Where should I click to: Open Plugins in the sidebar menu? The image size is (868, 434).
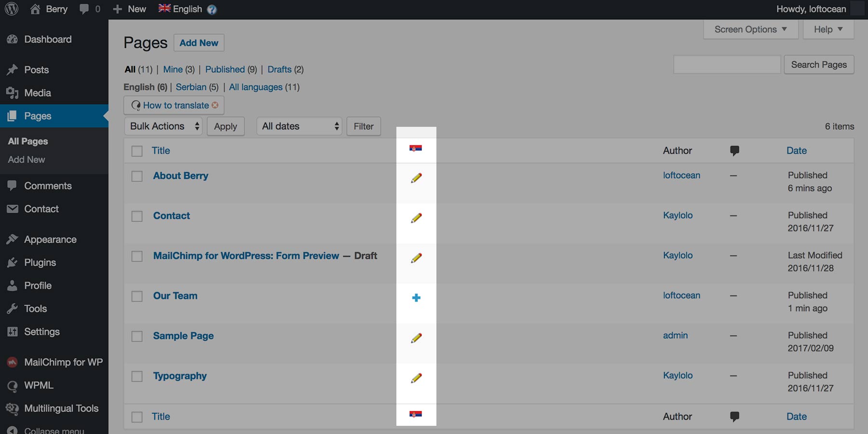click(x=40, y=263)
